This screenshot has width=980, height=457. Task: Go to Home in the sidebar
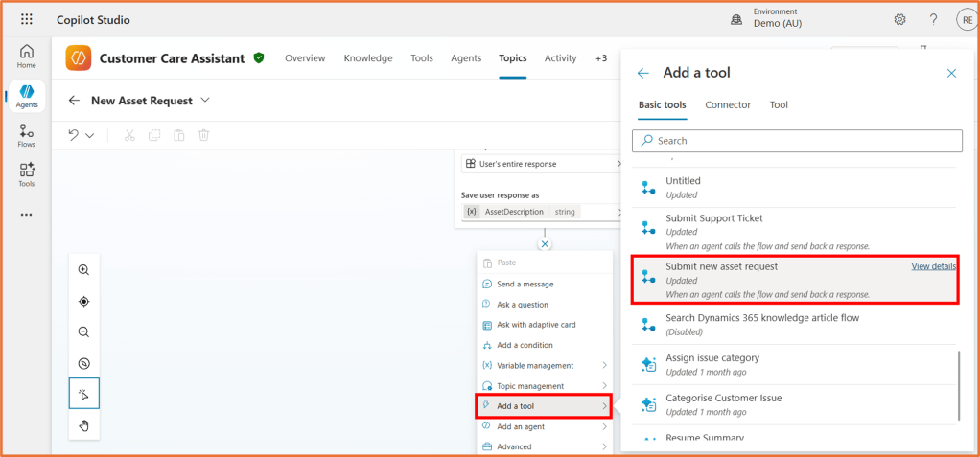click(x=26, y=57)
